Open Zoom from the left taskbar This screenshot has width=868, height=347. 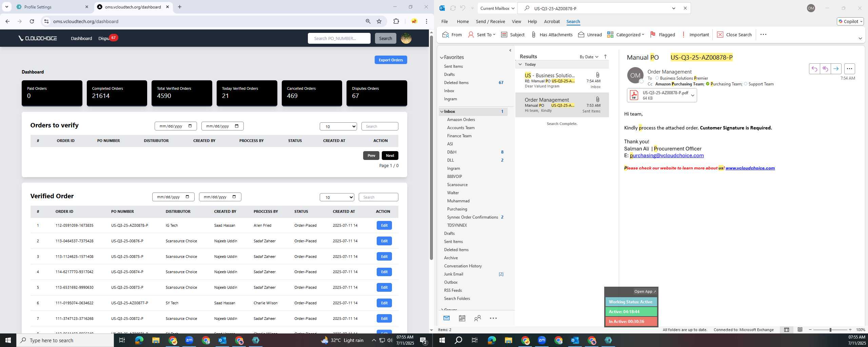click(x=189, y=340)
